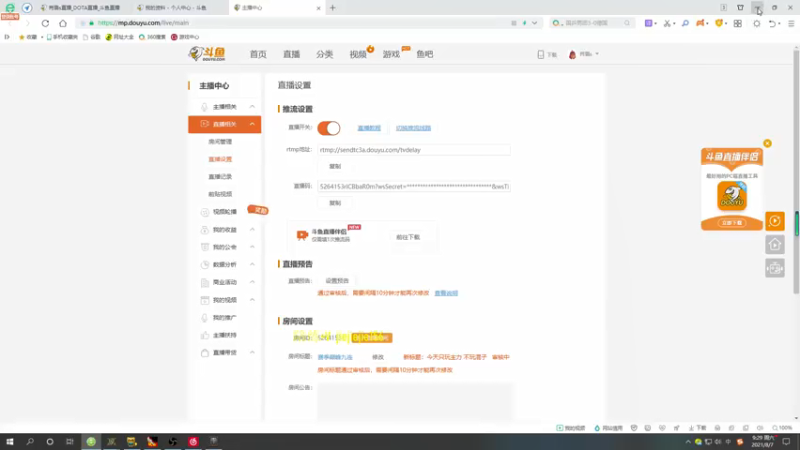Screen dimensions: 800x450
Task: Open the blue link beside 直播教程
Action: (413, 128)
